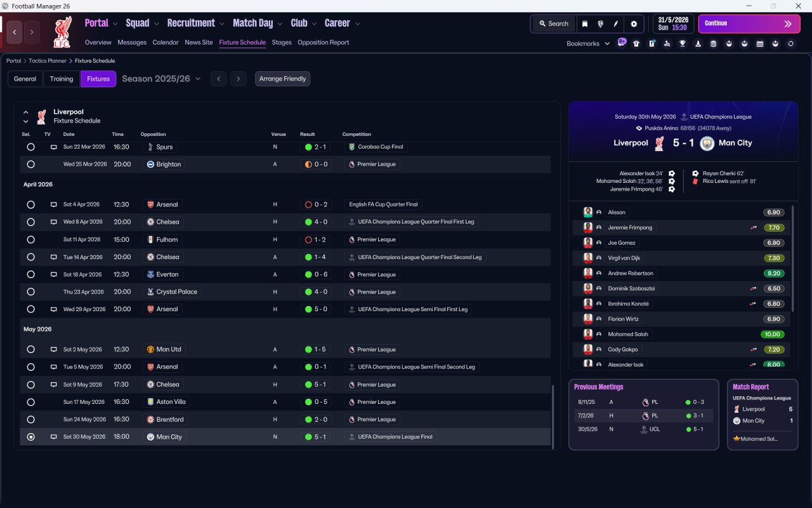The image size is (812, 508).
Task: Open the trophy shortcut icon
Action: click(683, 44)
